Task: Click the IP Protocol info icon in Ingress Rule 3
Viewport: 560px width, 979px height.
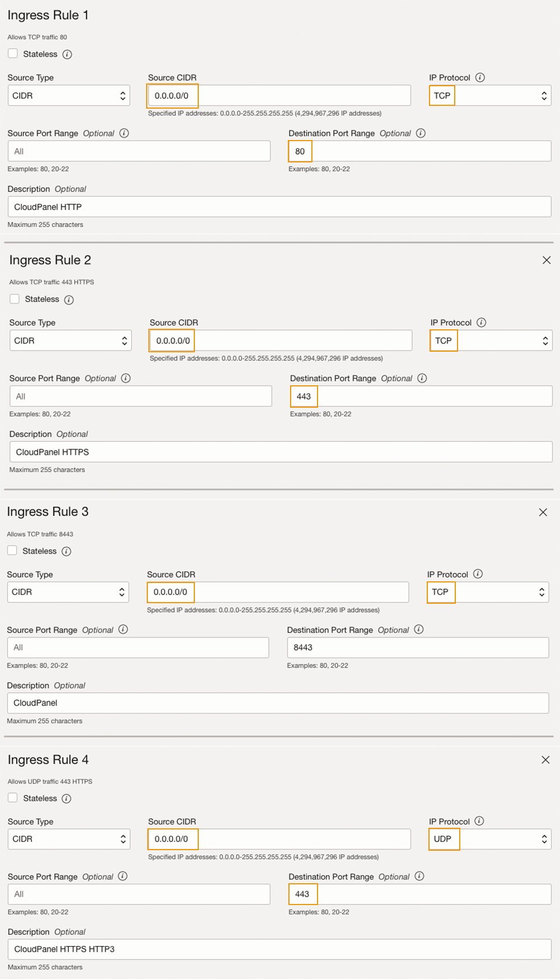Action: click(478, 574)
